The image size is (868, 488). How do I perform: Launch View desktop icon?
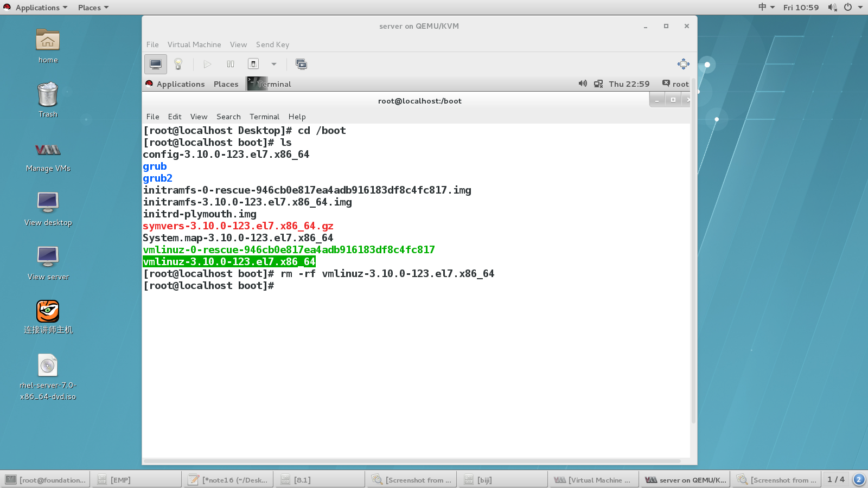pyautogui.click(x=48, y=209)
